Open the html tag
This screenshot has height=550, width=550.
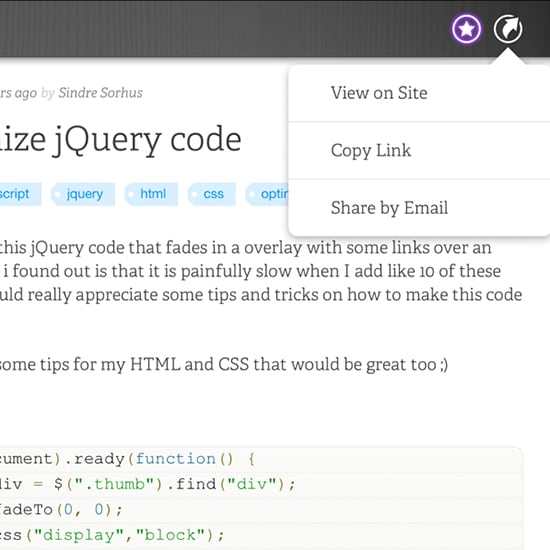(152, 194)
